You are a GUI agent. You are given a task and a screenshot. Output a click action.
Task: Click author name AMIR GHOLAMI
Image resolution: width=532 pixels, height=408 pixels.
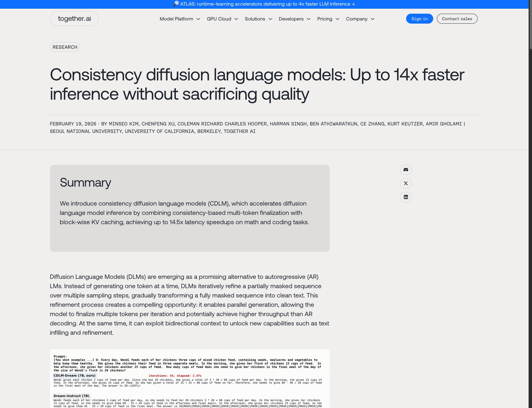(444, 124)
